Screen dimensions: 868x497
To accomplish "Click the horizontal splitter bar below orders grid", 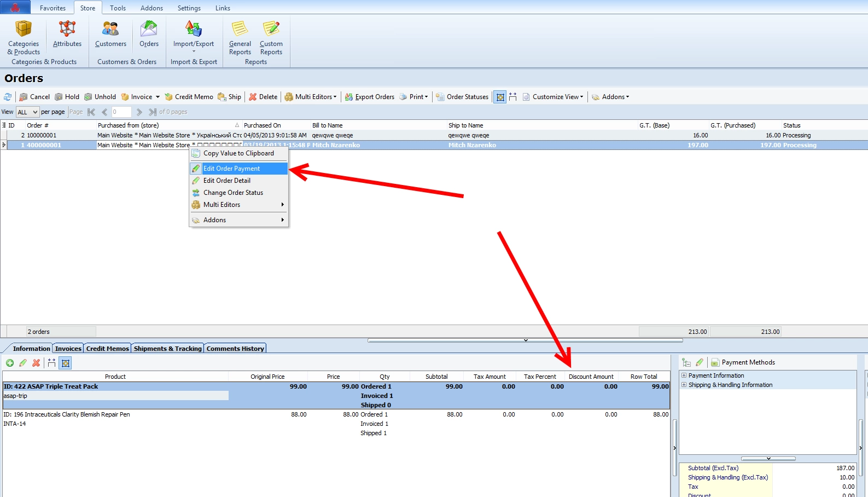I will pos(525,340).
